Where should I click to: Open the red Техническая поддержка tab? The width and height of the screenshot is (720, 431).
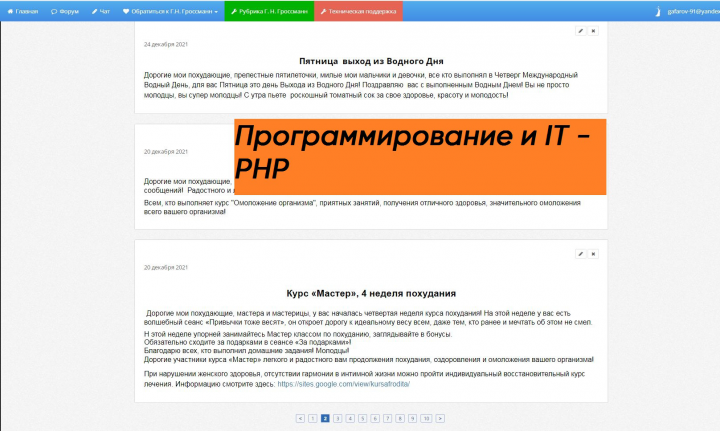coord(358,11)
